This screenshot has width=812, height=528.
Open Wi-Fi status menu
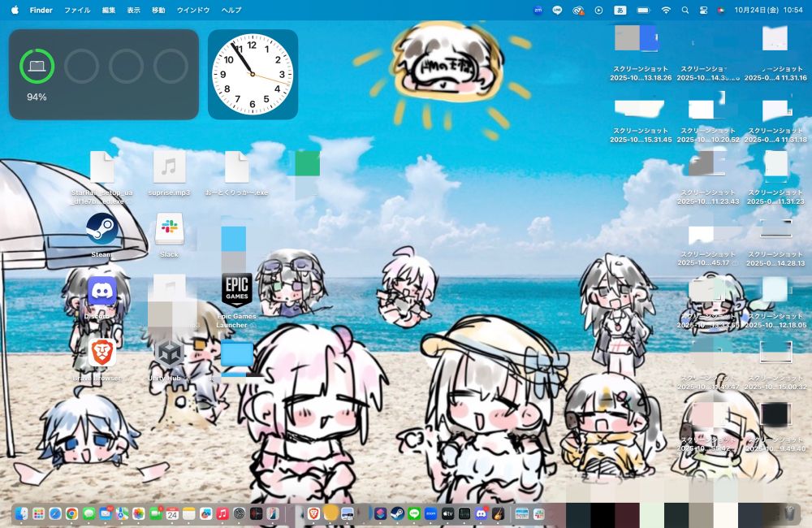click(x=666, y=10)
